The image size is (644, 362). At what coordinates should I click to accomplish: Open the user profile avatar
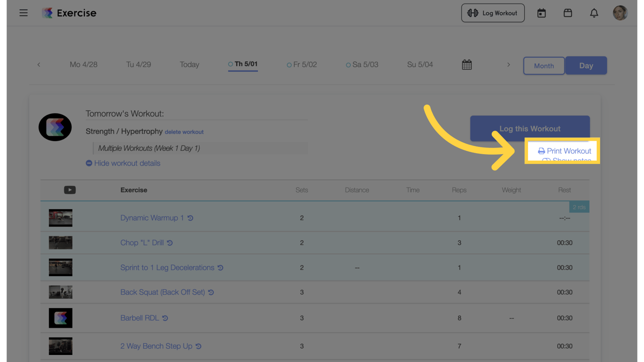pyautogui.click(x=620, y=13)
